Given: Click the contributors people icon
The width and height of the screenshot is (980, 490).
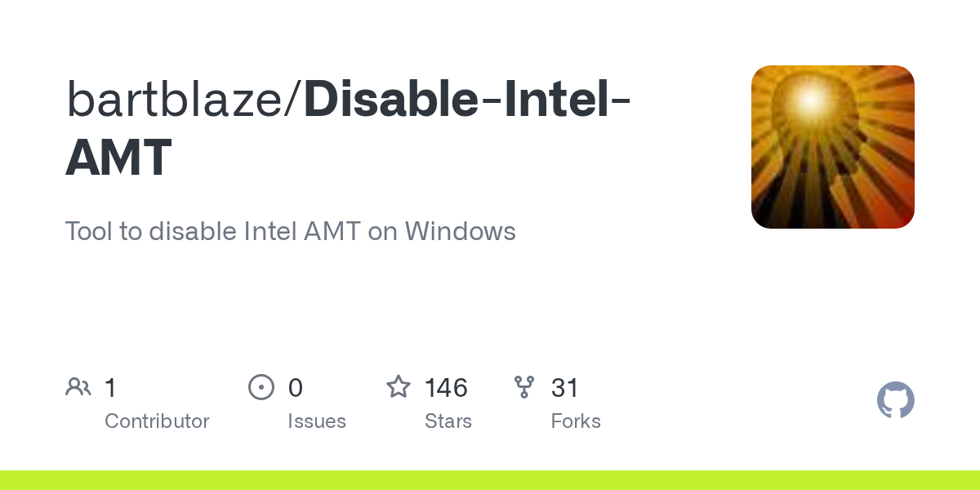Looking at the screenshot, I should (78, 387).
